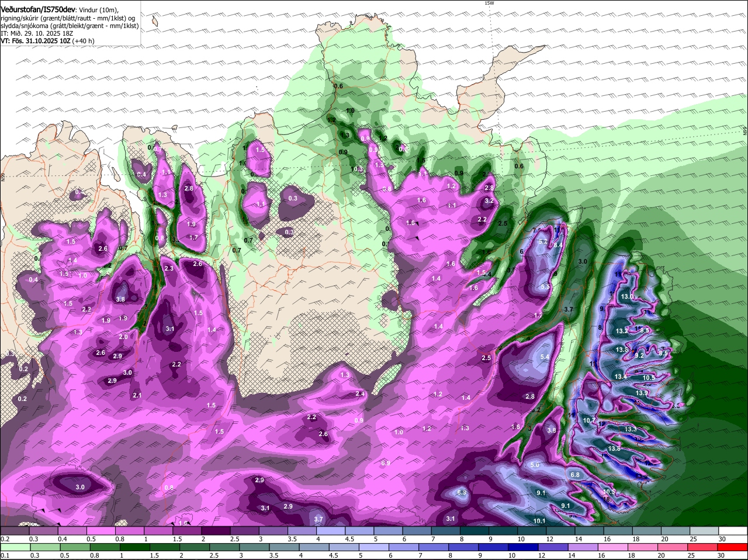Click the 10.1 value near bottom edge

click(539, 521)
